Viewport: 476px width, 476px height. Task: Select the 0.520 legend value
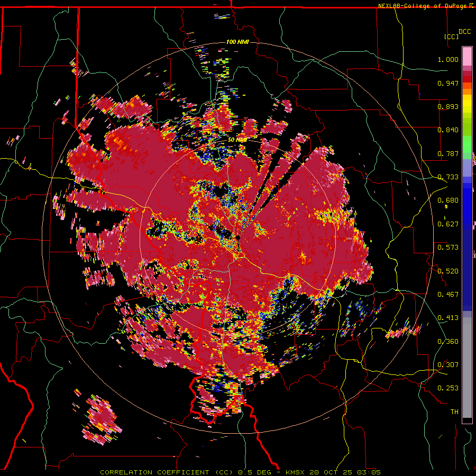click(448, 271)
